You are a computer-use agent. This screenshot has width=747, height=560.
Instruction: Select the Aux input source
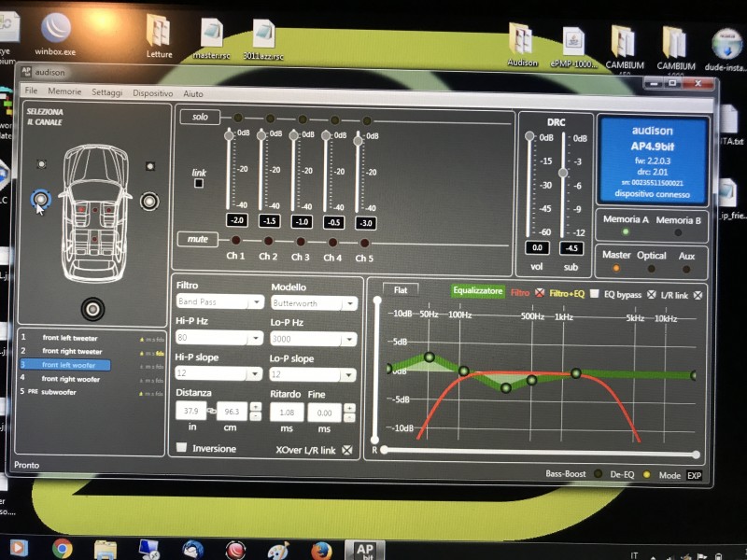686,270
